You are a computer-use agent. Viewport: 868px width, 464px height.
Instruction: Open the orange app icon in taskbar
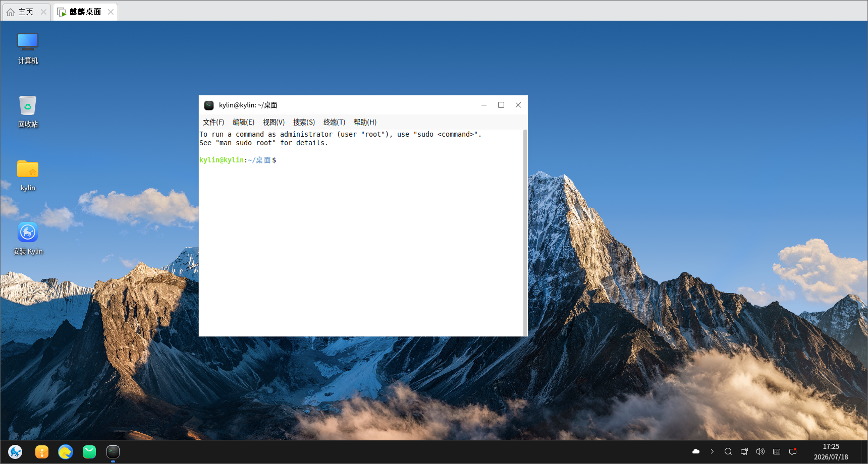click(42, 452)
